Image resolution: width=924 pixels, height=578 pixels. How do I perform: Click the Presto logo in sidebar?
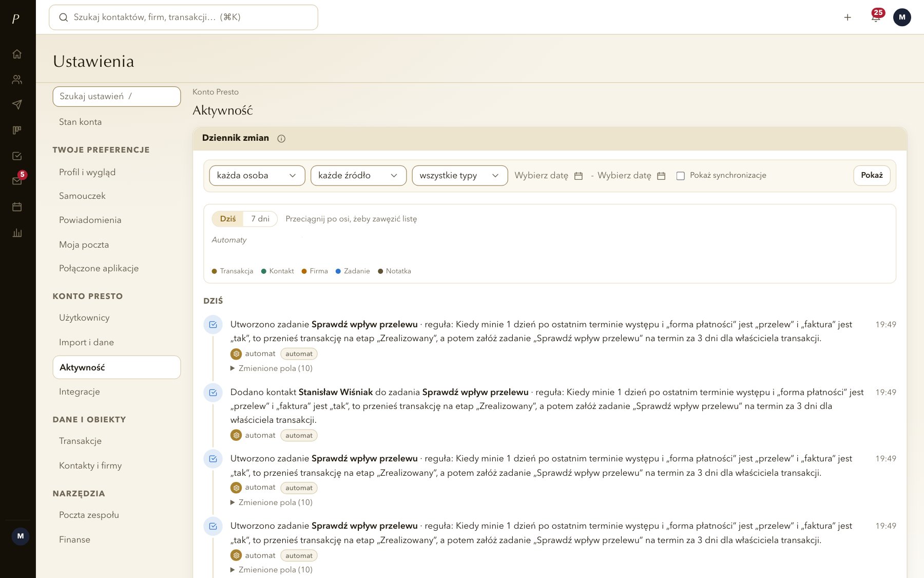(x=16, y=19)
